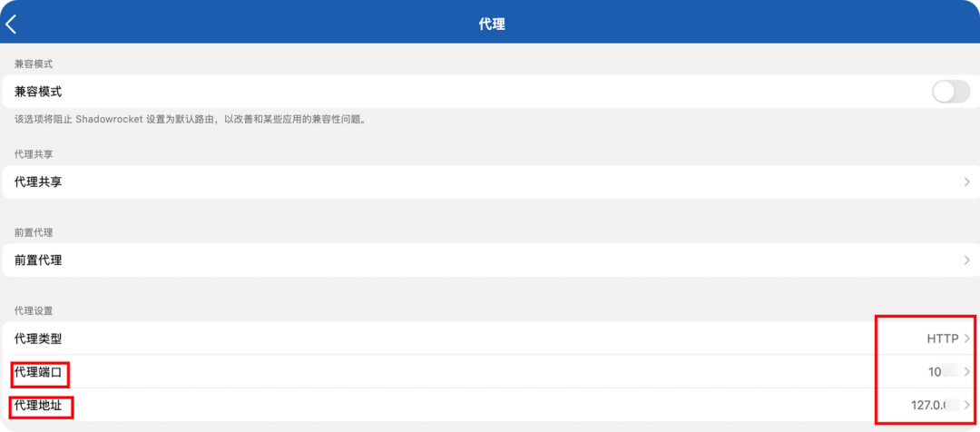Image resolution: width=980 pixels, height=432 pixels.
Task: Click the 代理共享 section header
Action: (34, 153)
